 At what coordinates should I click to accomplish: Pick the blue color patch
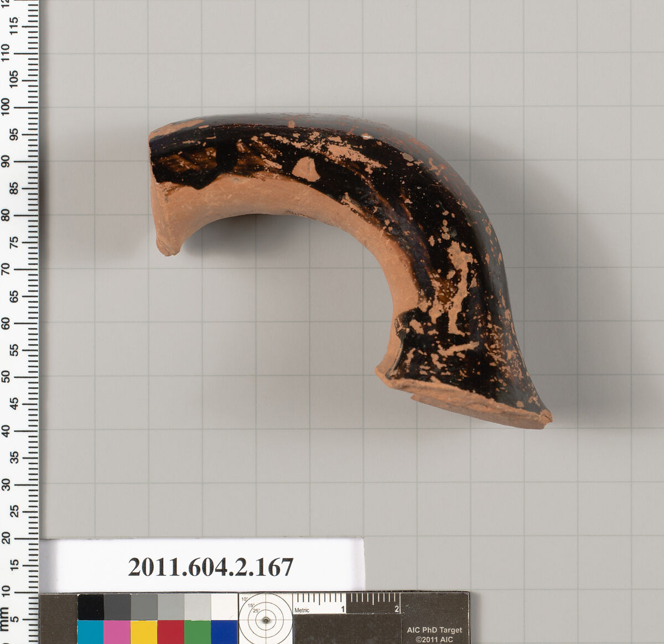224,632
